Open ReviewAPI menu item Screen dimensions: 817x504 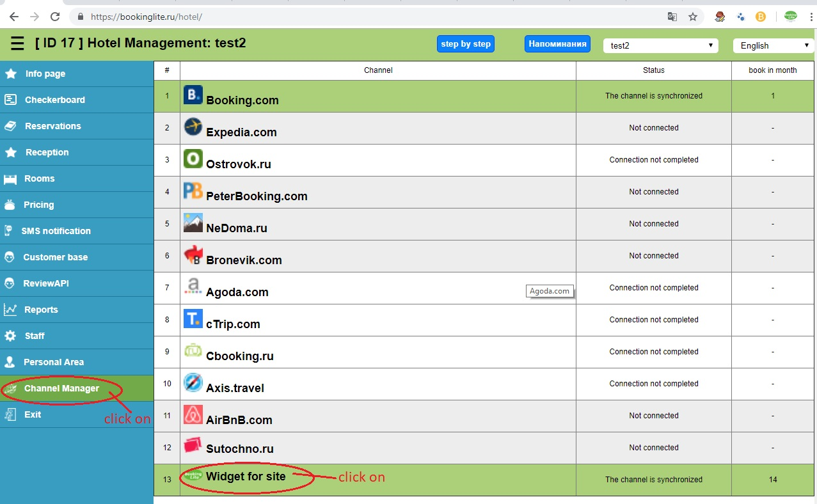(x=77, y=283)
